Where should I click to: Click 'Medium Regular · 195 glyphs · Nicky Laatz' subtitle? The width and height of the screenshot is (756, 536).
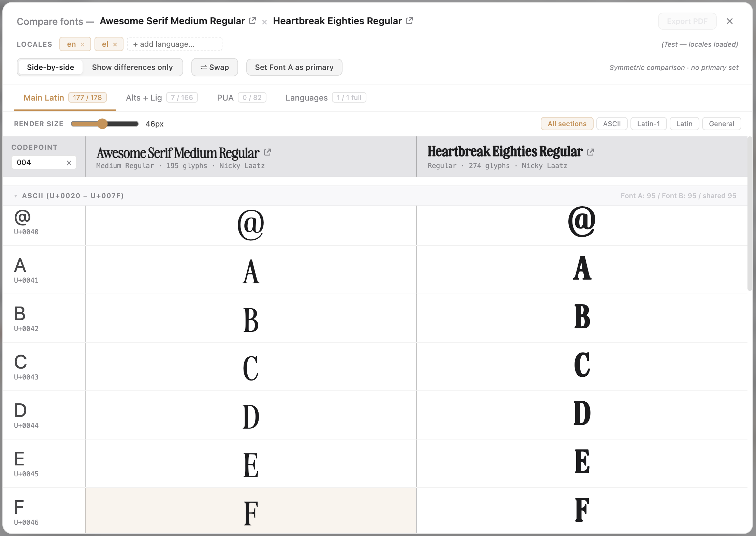click(180, 166)
